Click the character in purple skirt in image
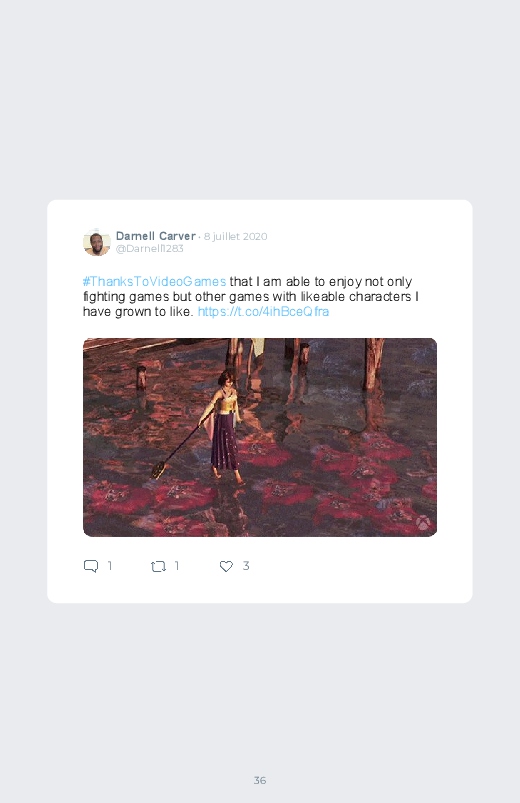The width and height of the screenshot is (520, 803). coord(224,425)
